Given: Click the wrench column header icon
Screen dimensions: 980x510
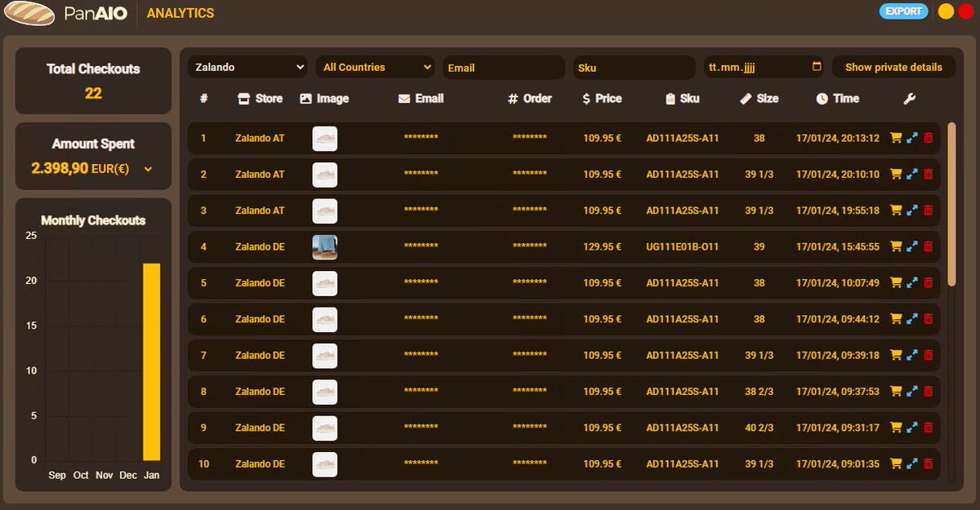Looking at the screenshot, I should pyautogui.click(x=910, y=99).
